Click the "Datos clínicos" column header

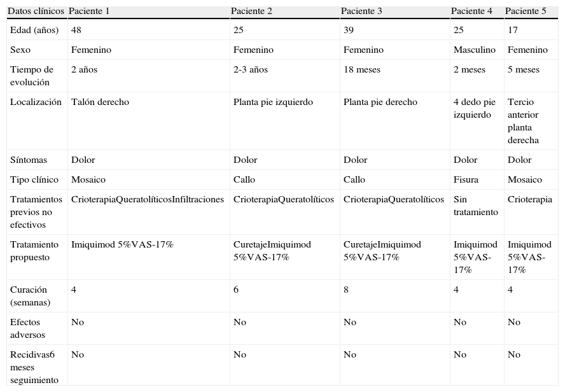click(x=36, y=11)
